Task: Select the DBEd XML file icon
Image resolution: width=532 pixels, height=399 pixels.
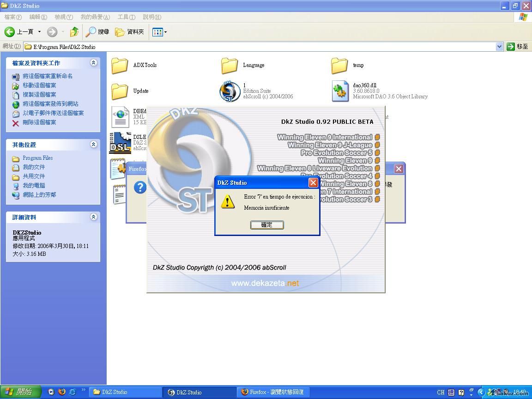Action: (120, 117)
